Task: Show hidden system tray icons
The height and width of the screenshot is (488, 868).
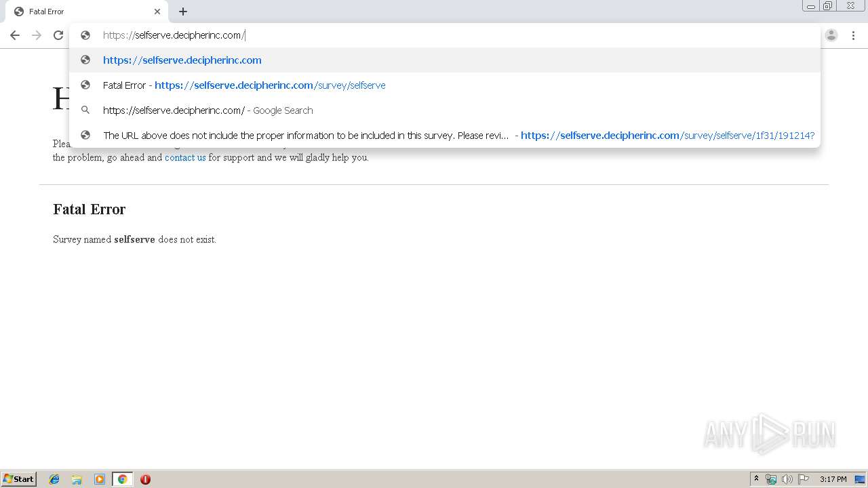Action: [756, 479]
